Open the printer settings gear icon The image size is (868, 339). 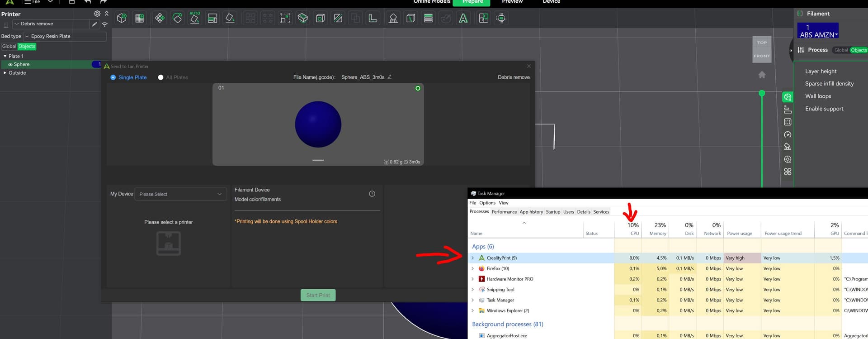(97, 14)
